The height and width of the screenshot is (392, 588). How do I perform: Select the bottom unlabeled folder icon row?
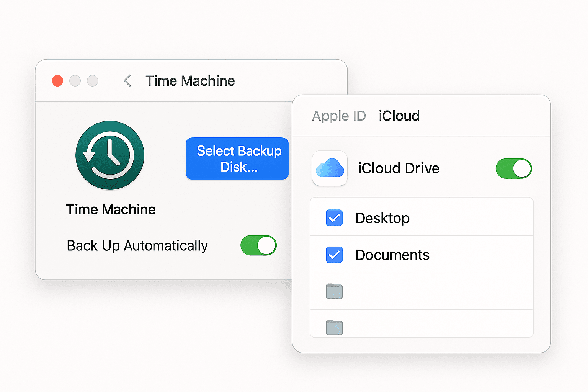(421, 323)
